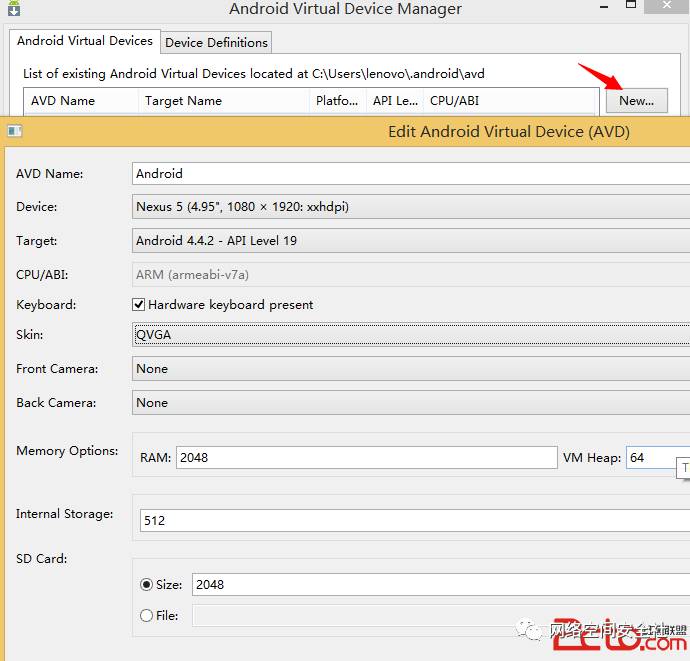Sort by the AVD Name column header
Screen dimensions: 690x661
tap(81, 101)
